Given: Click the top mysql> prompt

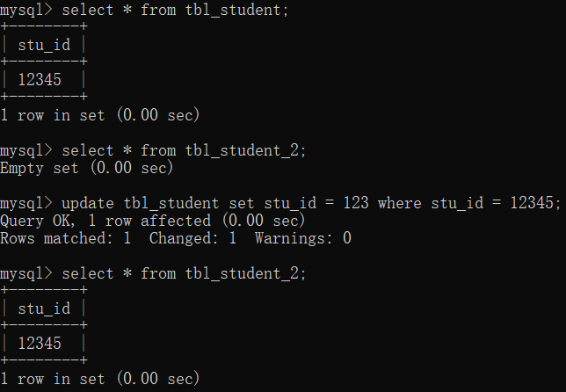Looking at the screenshot, I should (26, 10).
